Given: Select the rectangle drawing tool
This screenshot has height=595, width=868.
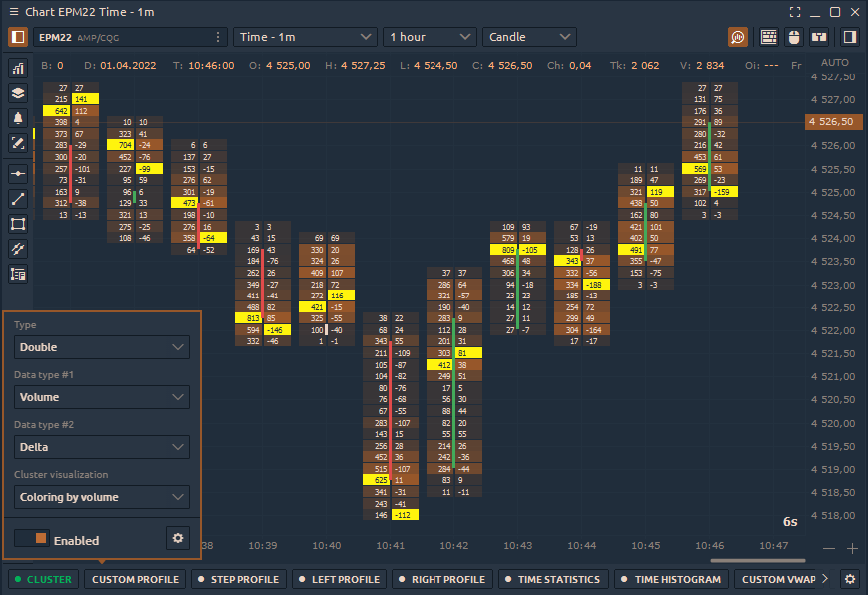Looking at the screenshot, I should pyautogui.click(x=18, y=223).
